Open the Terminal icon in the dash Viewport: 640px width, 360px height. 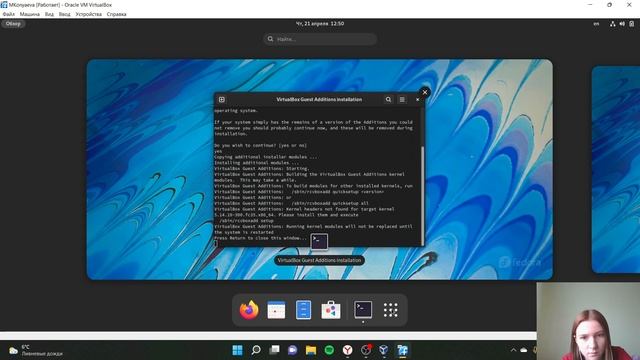(x=363, y=310)
